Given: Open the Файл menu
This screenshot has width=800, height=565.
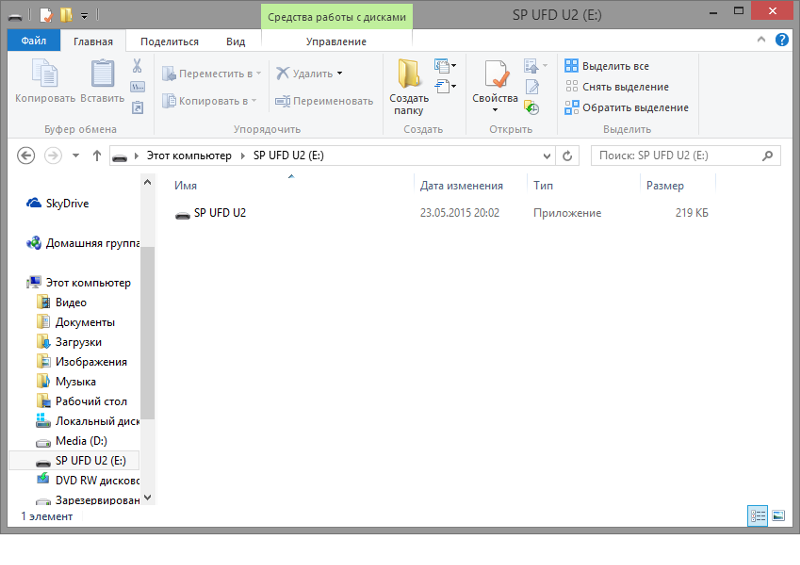Looking at the screenshot, I should point(34,42).
